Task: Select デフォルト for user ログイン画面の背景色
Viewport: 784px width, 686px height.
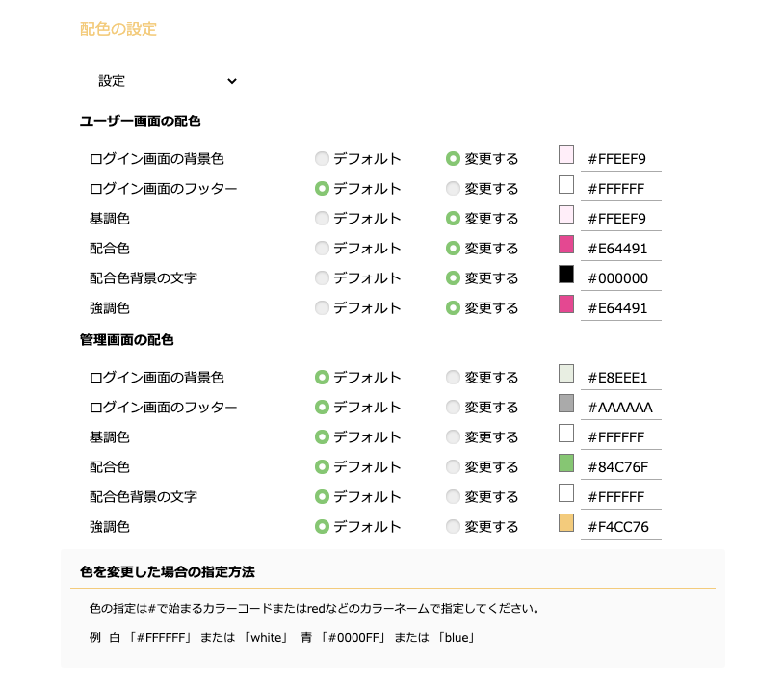Action: point(322,159)
